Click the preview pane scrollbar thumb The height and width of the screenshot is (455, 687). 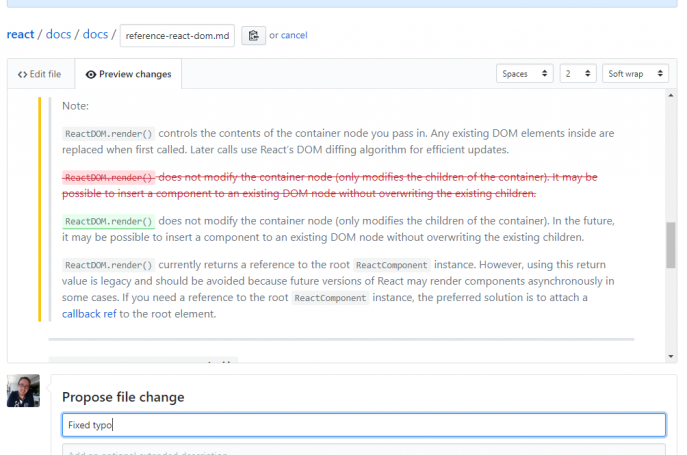(x=671, y=245)
